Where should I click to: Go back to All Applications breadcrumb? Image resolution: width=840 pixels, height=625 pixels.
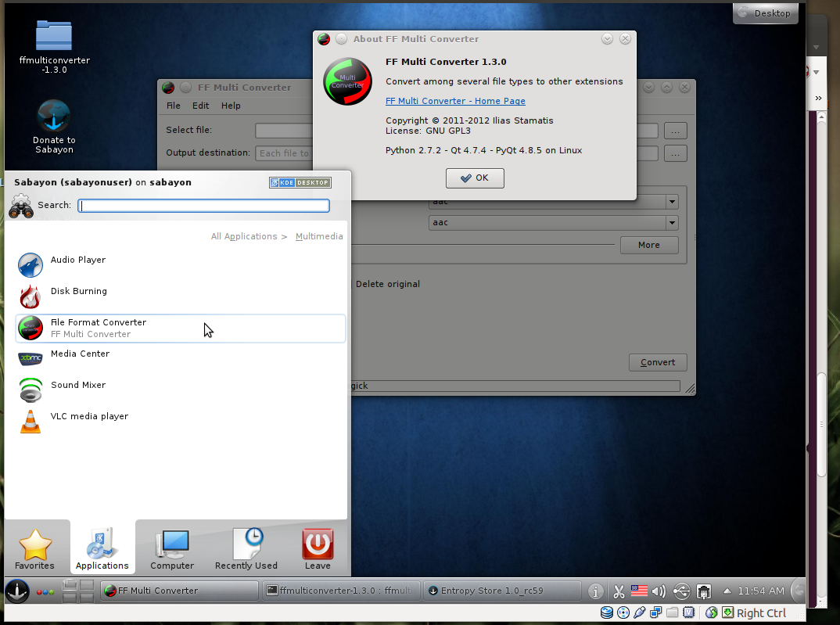coord(243,236)
